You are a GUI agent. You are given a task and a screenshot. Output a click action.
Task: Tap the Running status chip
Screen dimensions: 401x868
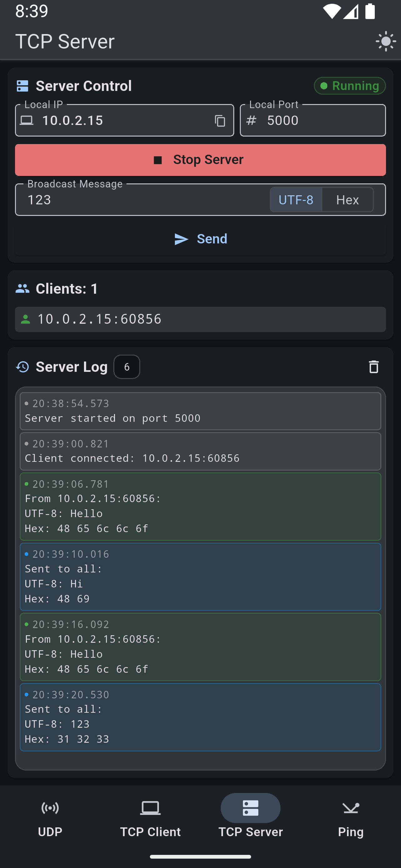click(x=350, y=86)
